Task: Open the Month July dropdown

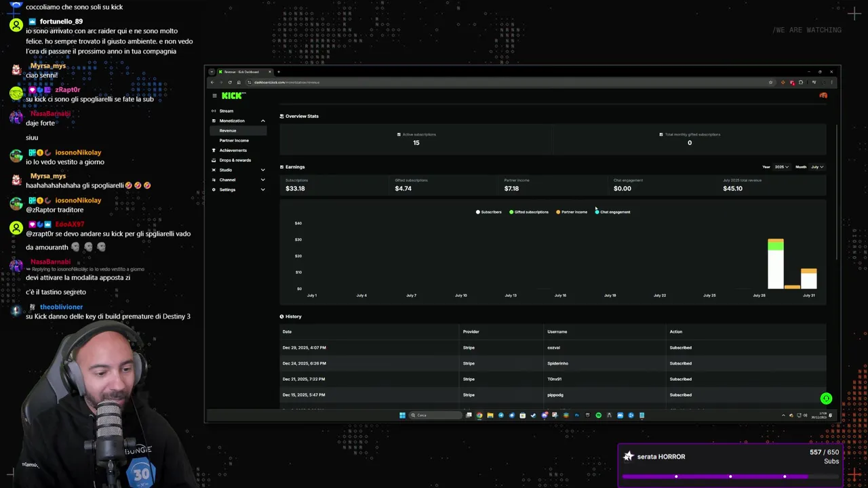Action: click(x=817, y=167)
